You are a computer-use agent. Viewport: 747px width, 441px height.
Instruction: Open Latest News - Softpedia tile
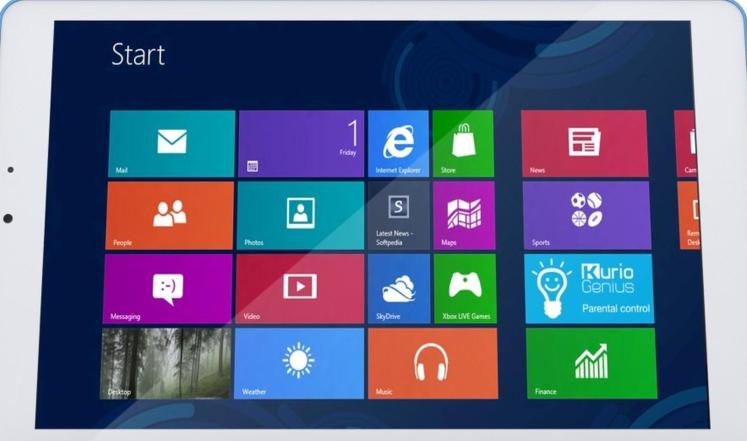[398, 215]
